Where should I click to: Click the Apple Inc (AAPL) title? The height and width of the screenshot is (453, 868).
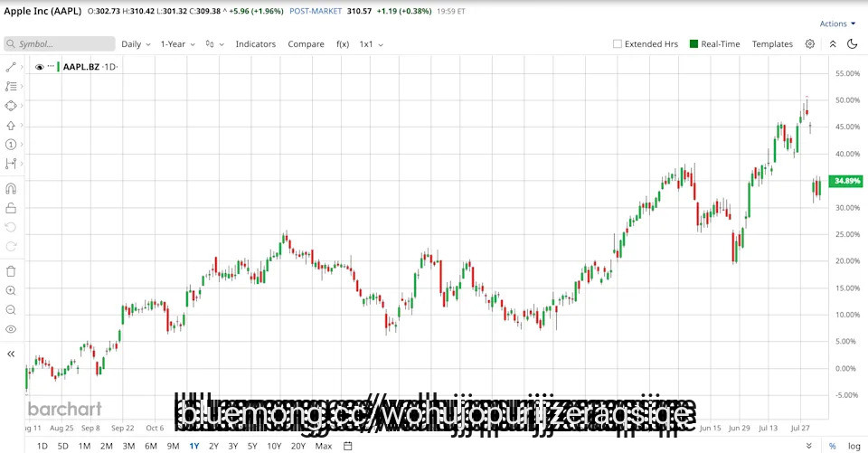(42, 11)
